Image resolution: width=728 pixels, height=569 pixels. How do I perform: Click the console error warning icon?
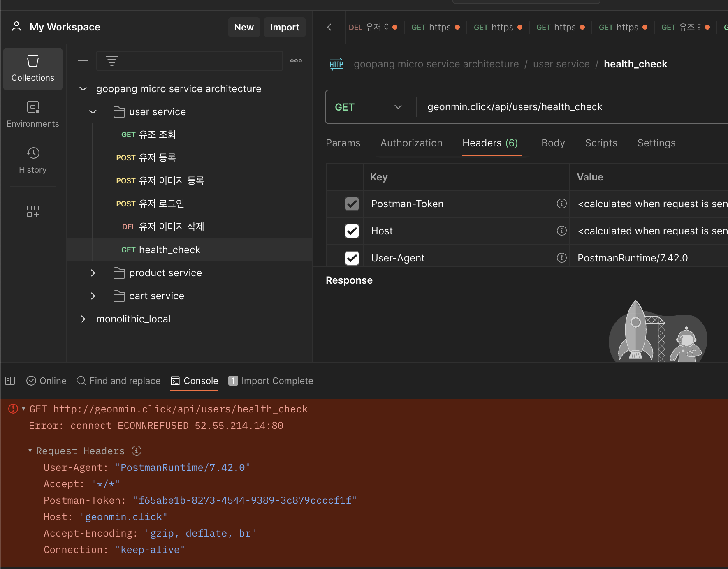tap(13, 409)
